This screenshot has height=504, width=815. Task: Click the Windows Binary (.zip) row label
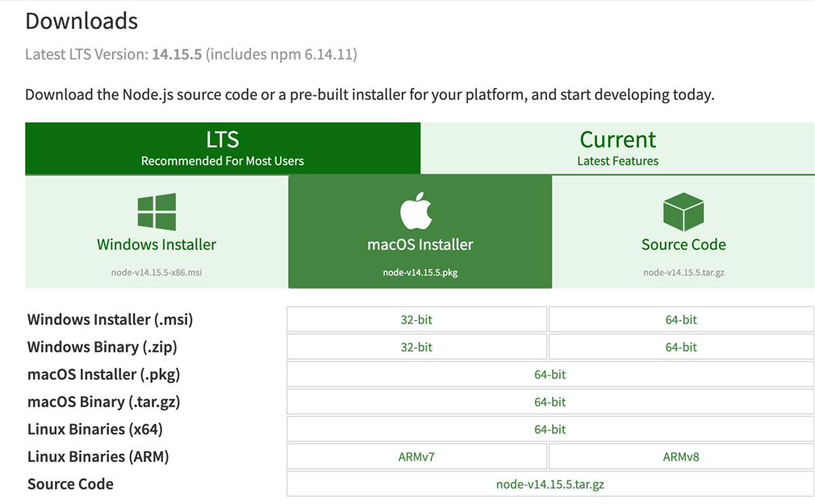tap(102, 347)
